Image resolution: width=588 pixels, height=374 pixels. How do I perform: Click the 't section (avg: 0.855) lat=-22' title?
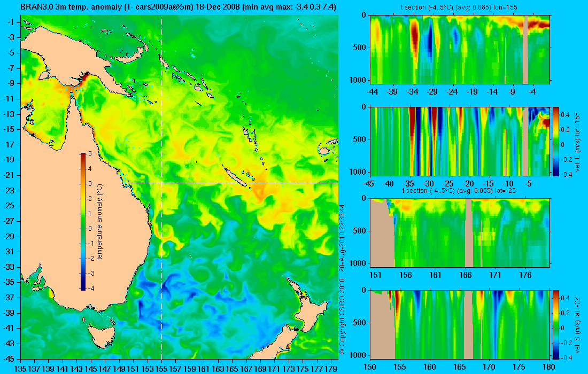pyautogui.click(x=459, y=190)
